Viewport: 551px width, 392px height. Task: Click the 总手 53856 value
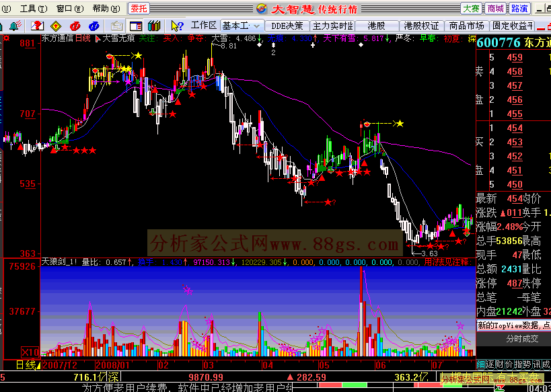(509, 241)
